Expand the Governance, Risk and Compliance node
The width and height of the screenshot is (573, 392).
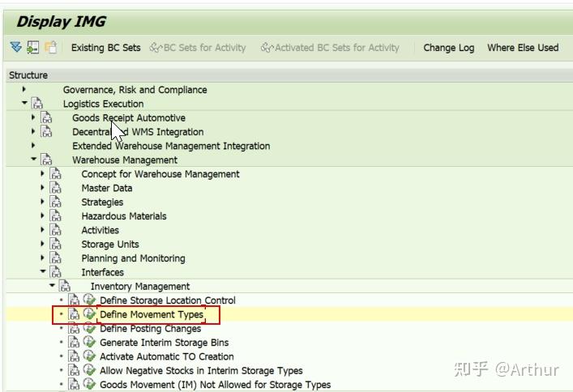tap(24, 90)
